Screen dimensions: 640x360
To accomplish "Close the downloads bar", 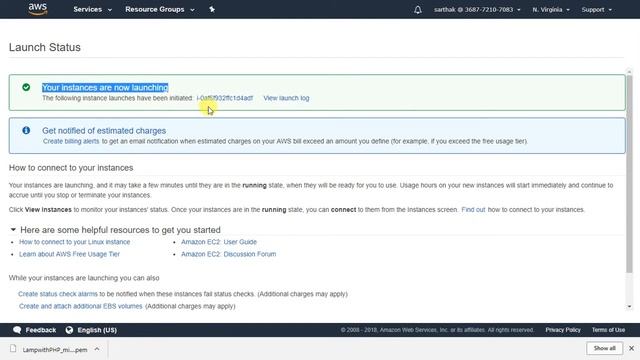I will click(631, 348).
